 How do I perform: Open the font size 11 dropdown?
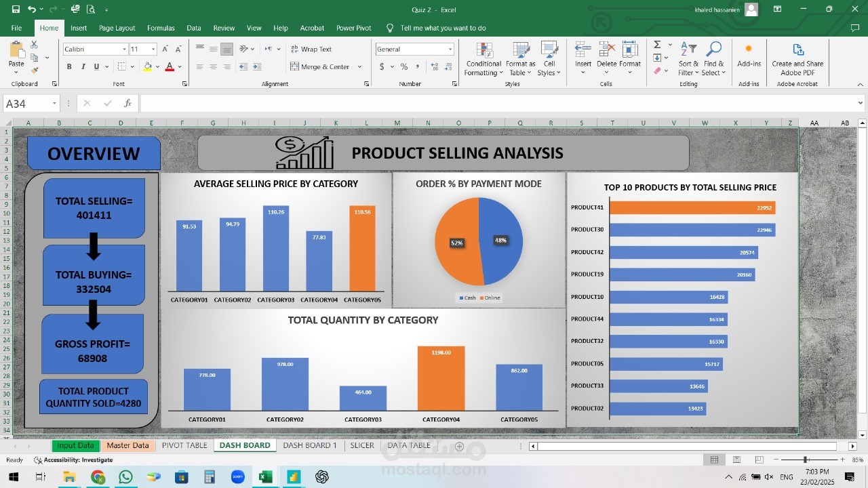point(154,49)
